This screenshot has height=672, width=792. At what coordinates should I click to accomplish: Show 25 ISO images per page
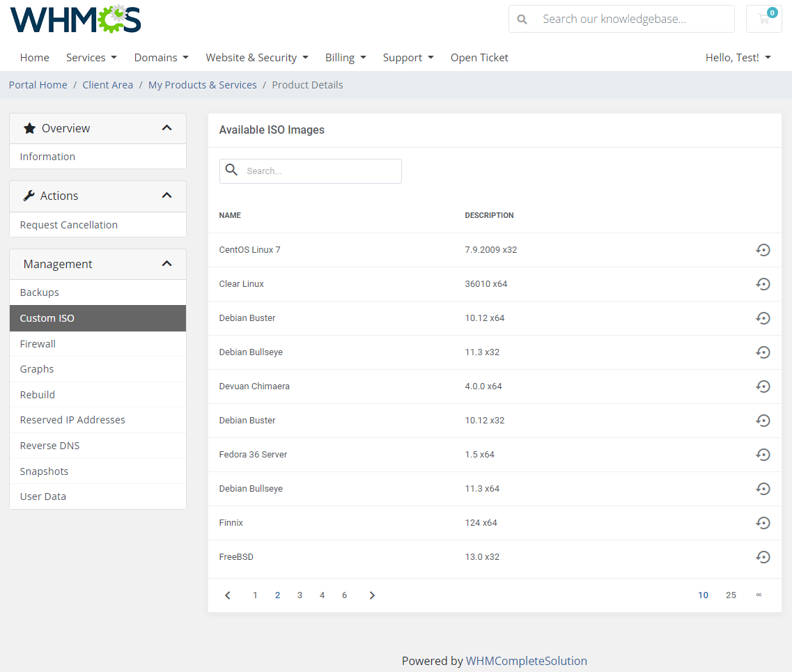pyautogui.click(x=731, y=595)
